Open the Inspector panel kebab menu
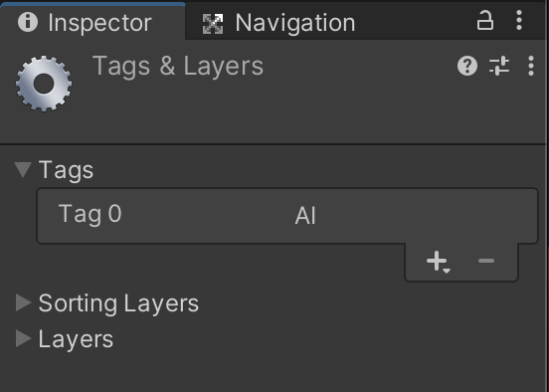 click(x=519, y=20)
